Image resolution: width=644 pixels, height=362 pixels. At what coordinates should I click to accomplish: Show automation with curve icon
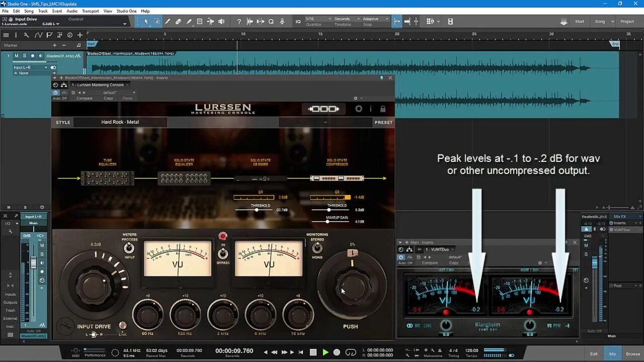point(38,35)
